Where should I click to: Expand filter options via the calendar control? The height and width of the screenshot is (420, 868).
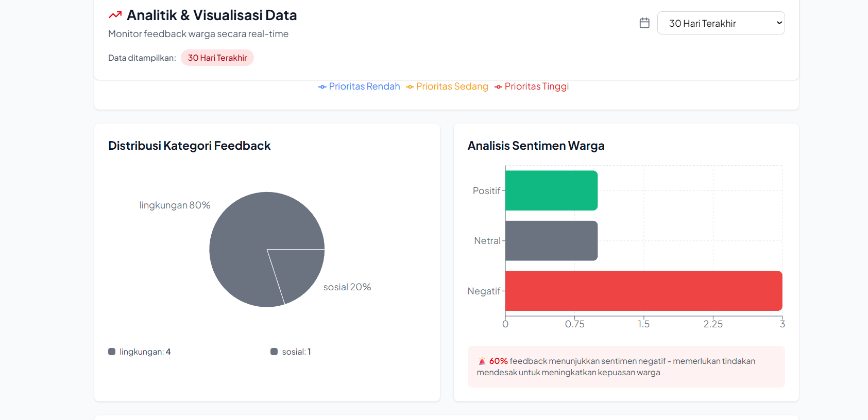click(x=644, y=23)
